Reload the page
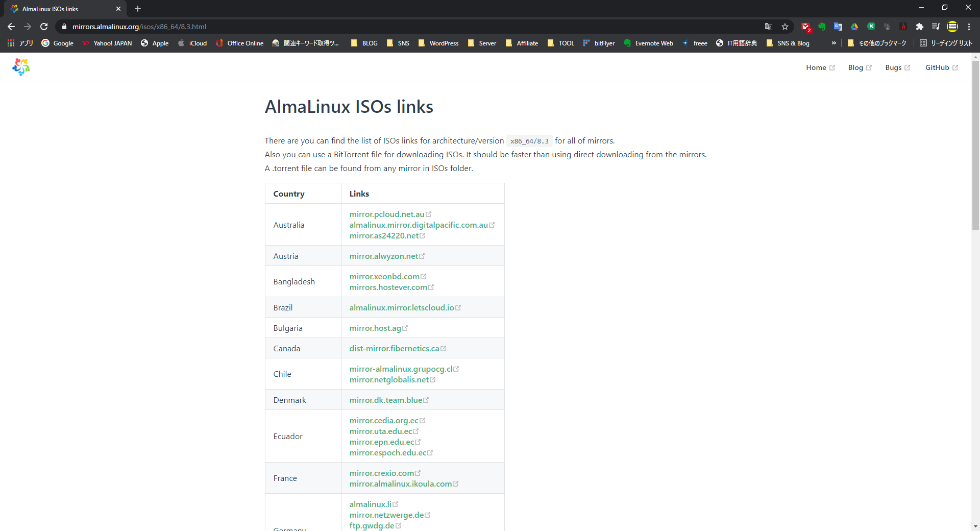 44,27
